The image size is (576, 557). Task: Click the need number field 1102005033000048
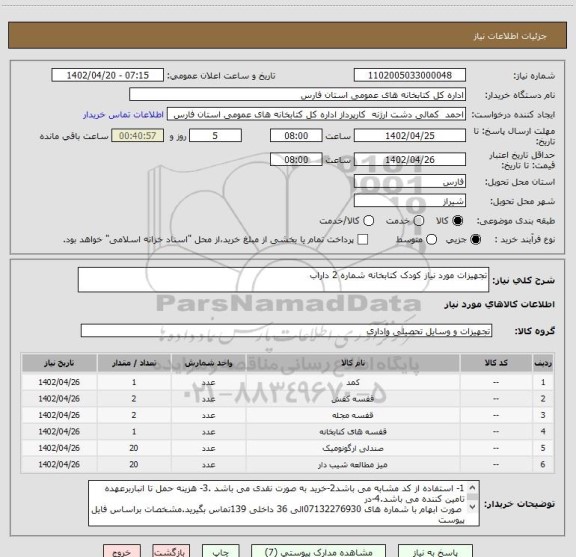[410, 75]
